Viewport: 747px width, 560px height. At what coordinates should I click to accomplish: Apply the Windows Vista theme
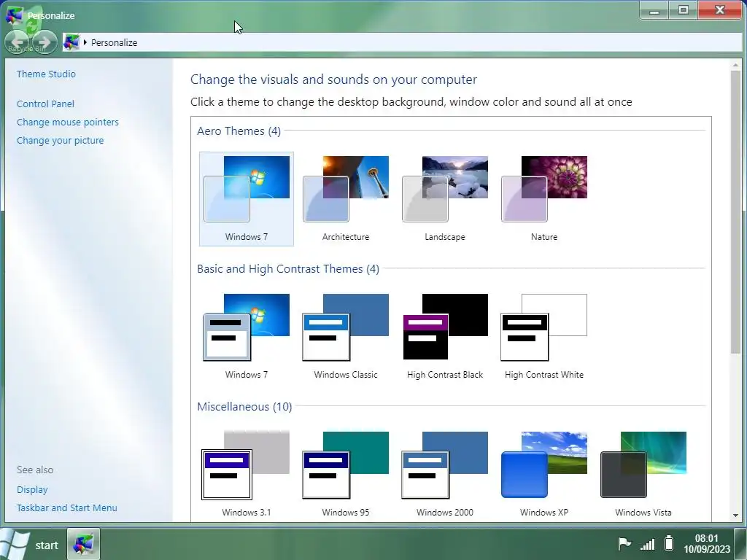tap(643, 474)
